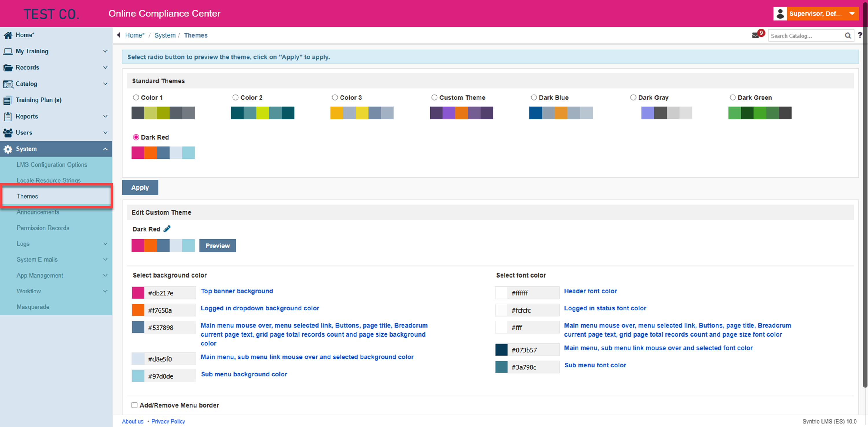The width and height of the screenshot is (868, 427).
Task: Click the Home house icon in sidebar
Action: click(8, 35)
